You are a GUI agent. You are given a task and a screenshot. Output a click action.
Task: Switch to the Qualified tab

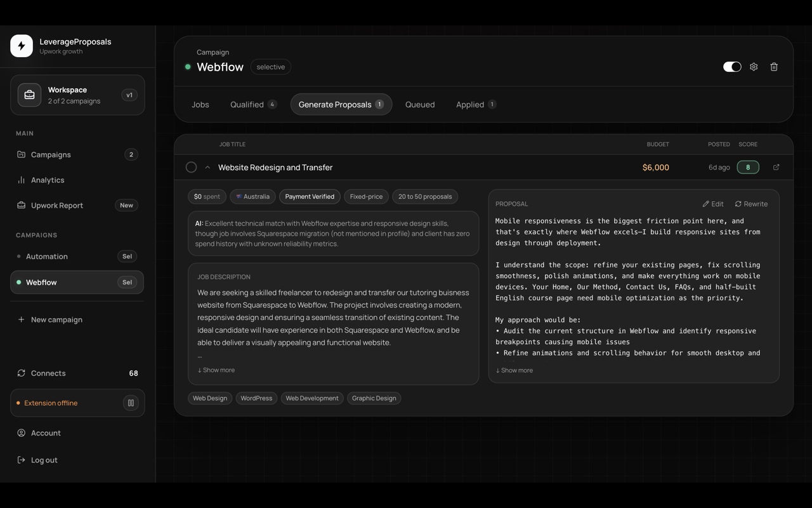(x=253, y=104)
